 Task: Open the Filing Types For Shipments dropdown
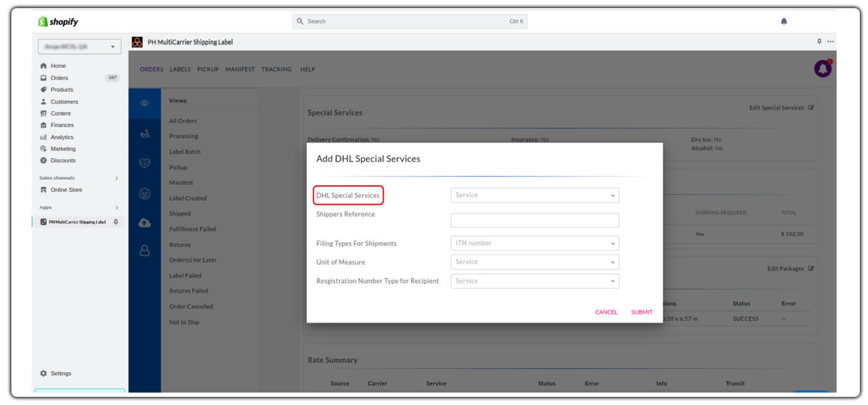tap(535, 243)
